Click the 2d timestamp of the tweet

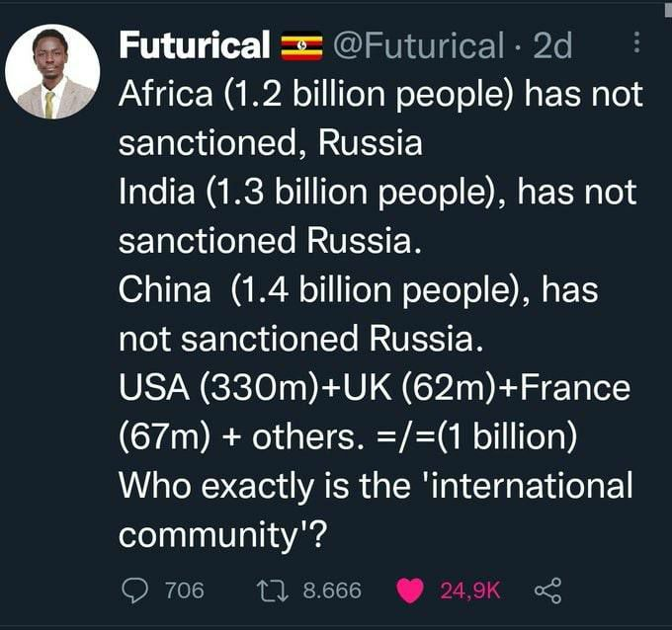point(551,45)
